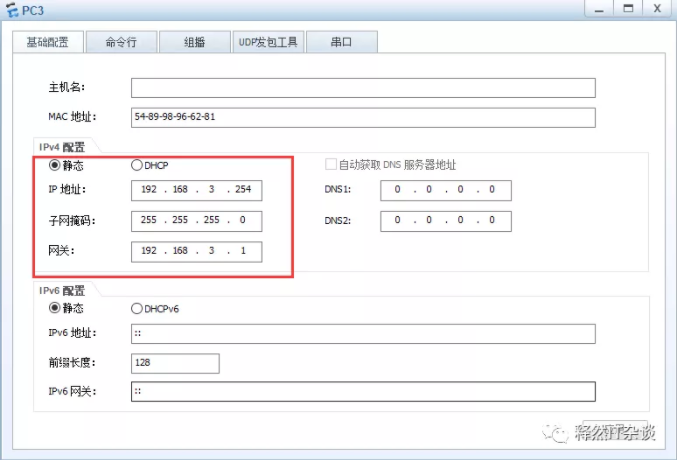
Task: Close the PC3 window
Action: 657,9
